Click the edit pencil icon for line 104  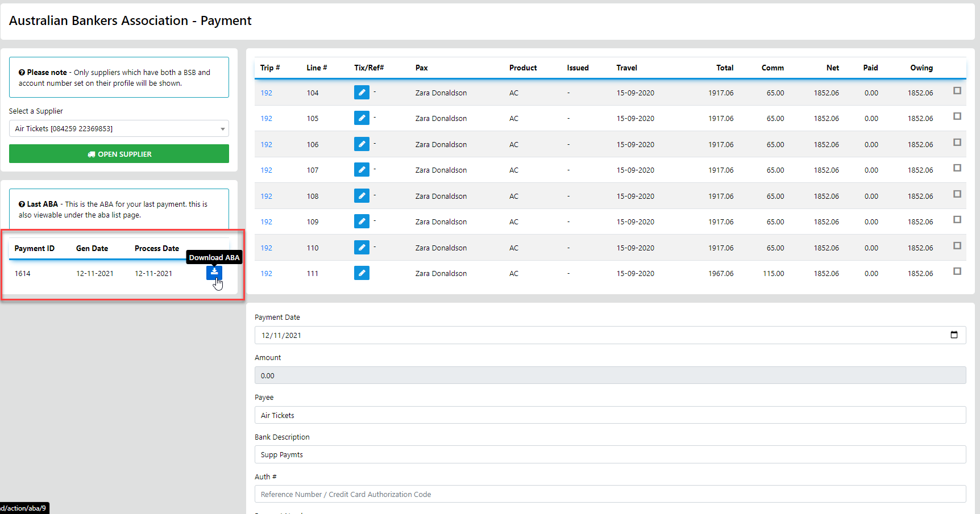pos(362,92)
